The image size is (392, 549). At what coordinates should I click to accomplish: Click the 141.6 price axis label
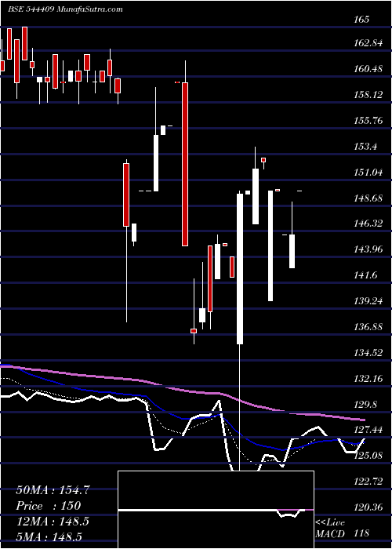(x=366, y=275)
